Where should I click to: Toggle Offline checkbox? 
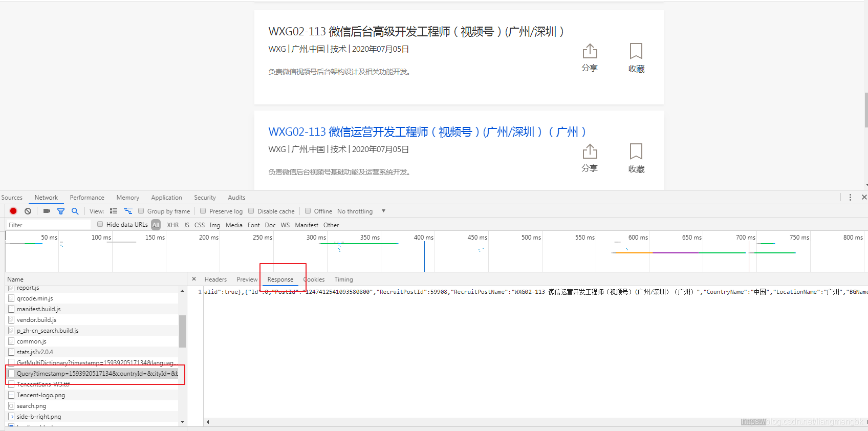coord(308,211)
